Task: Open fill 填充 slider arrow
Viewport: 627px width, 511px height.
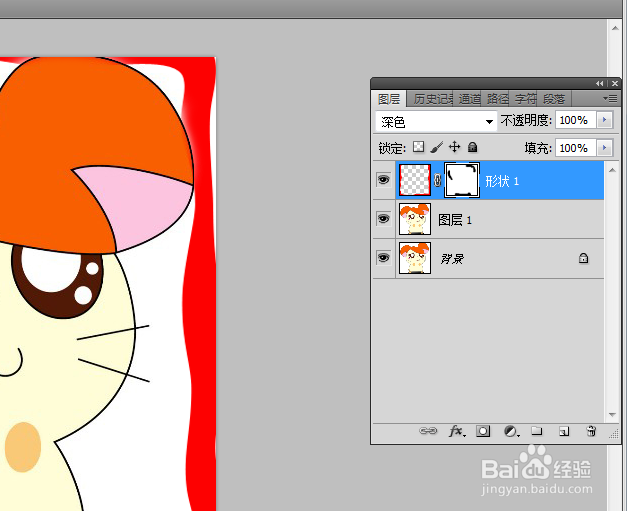Action: [605, 148]
